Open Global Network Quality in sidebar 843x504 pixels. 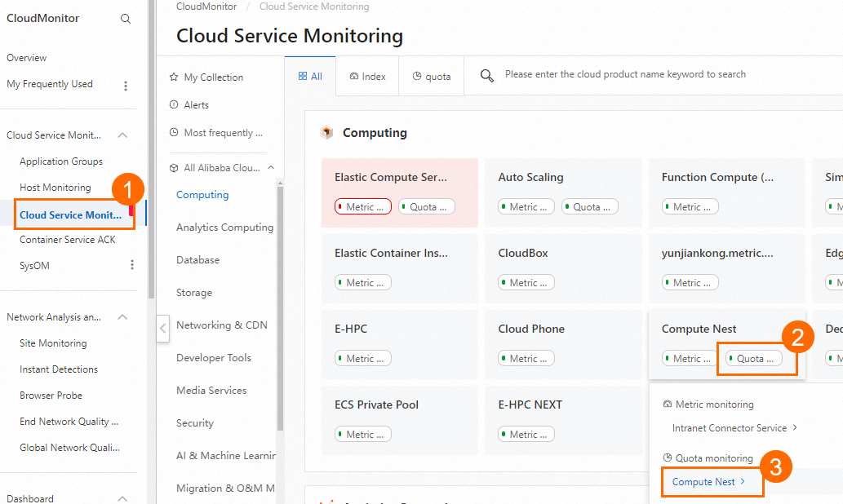70,447
